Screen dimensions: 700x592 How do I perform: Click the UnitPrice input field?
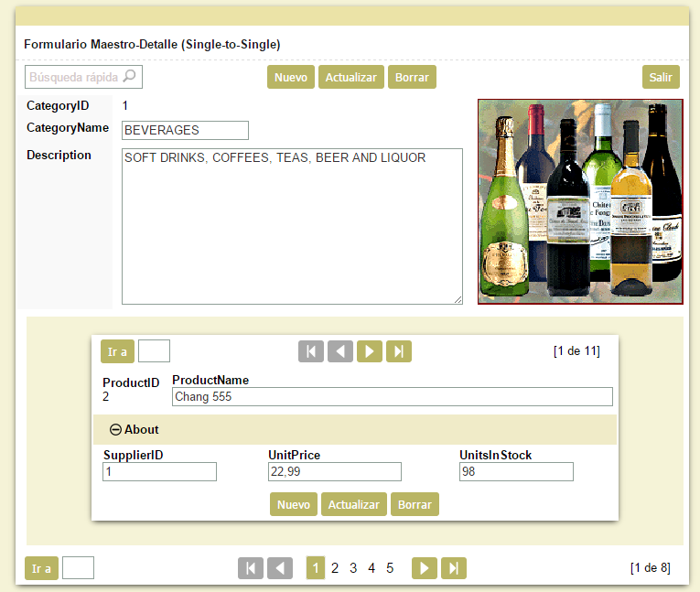334,471
